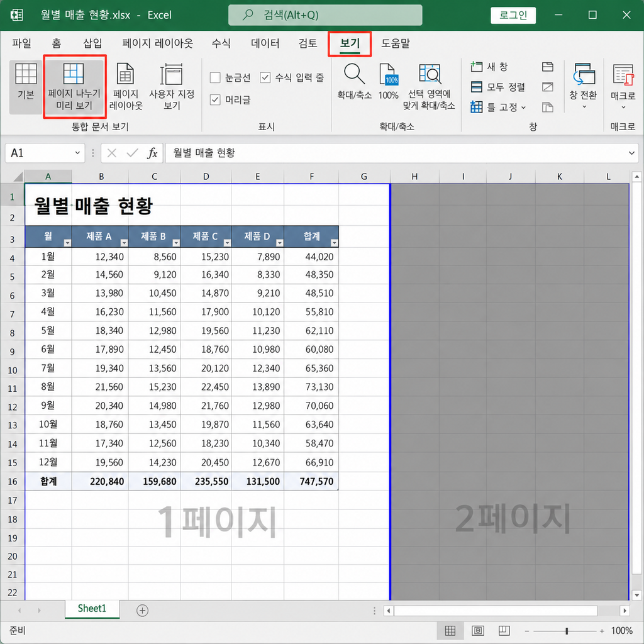Expand the formula bar
Image resolution: width=644 pixels, height=644 pixels.
coord(631,153)
